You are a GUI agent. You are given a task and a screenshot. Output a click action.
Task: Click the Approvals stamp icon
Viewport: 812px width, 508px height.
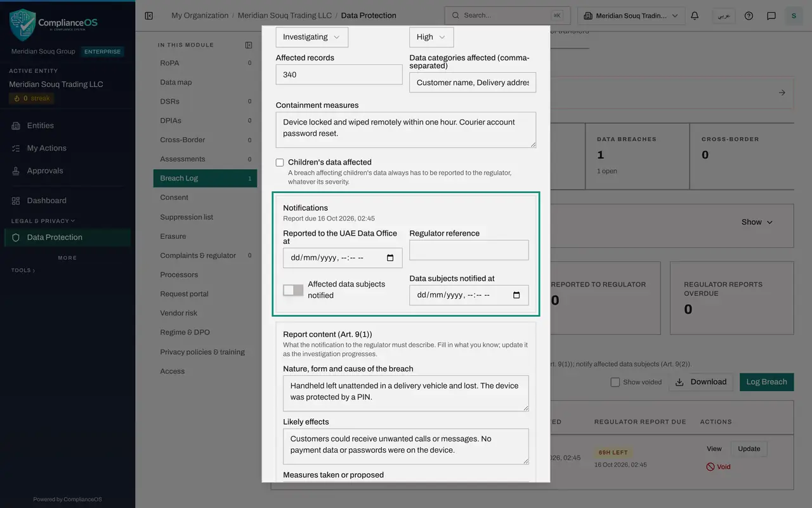pos(16,171)
